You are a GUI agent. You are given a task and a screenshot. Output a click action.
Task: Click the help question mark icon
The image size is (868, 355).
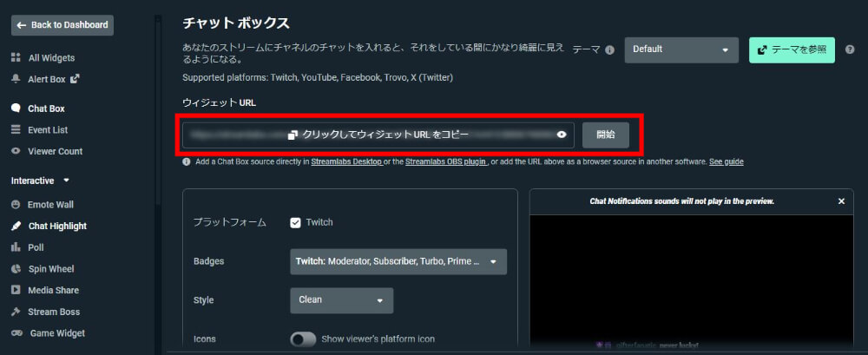(851, 49)
